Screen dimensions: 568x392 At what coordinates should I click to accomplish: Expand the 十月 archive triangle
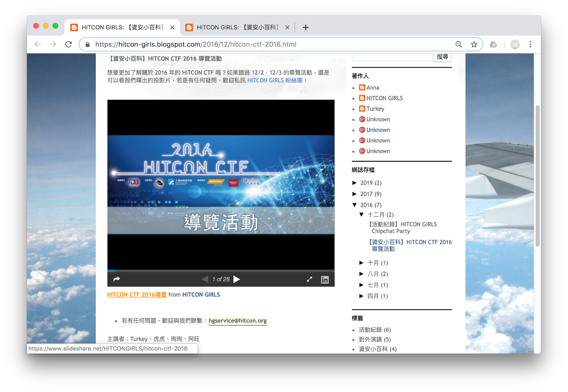click(x=361, y=263)
